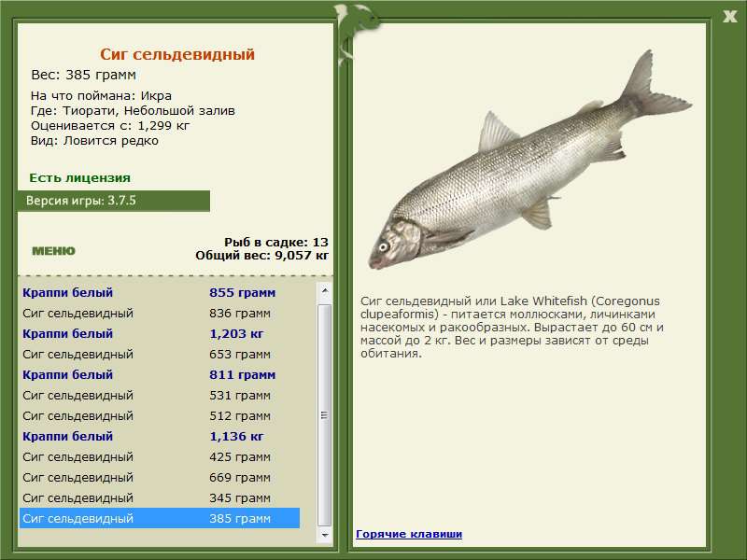
Task: Click the whitefish picture
Action: click(529, 161)
